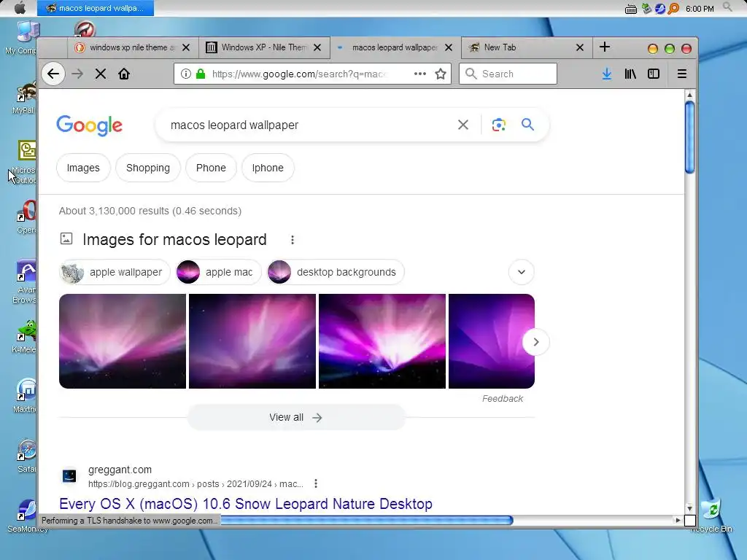
Task: Click the results count text
Action: pos(150,211)
